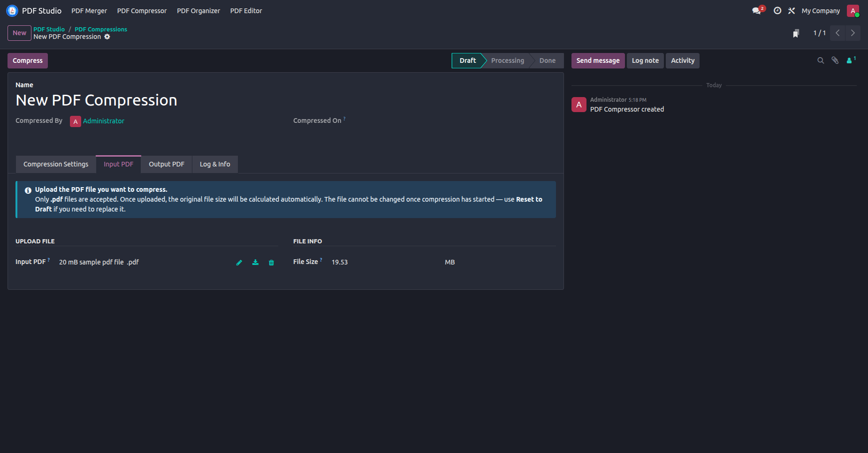
Task: Select the Input PDF tab
Action: [x=119, y=164]
